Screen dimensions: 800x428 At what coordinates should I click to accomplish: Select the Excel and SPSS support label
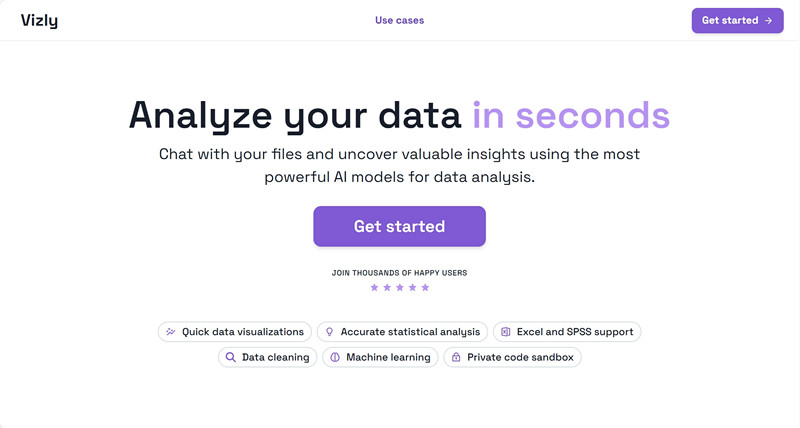point(575,332)
